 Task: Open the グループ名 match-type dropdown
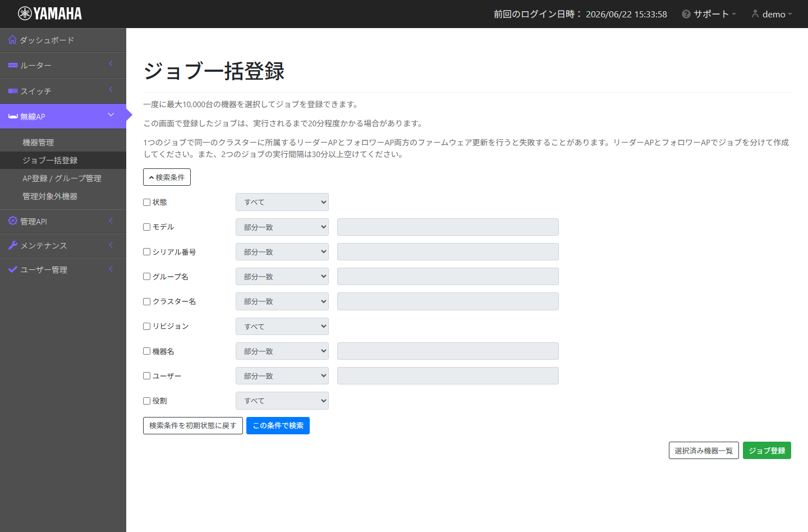pyautogui.click(x=282, y=277)
